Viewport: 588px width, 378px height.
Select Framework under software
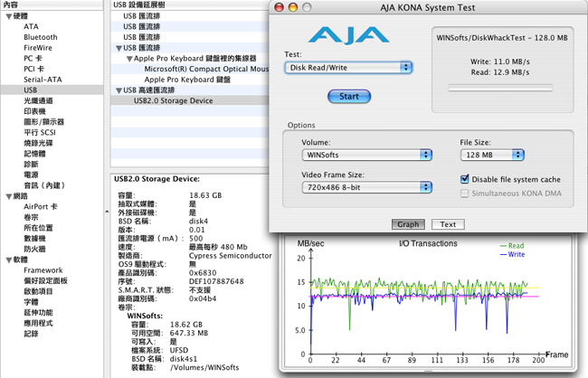click(43, 270)
